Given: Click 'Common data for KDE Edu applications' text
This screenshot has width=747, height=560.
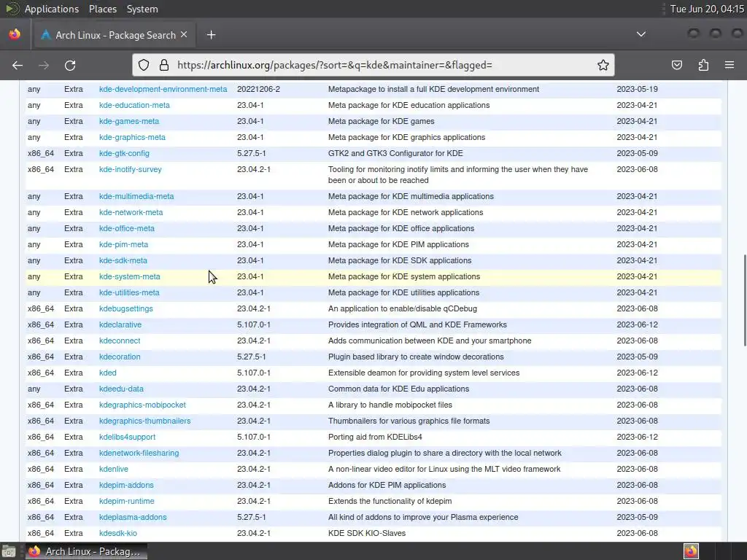Looking at the screenshot, I should (398, 389).
